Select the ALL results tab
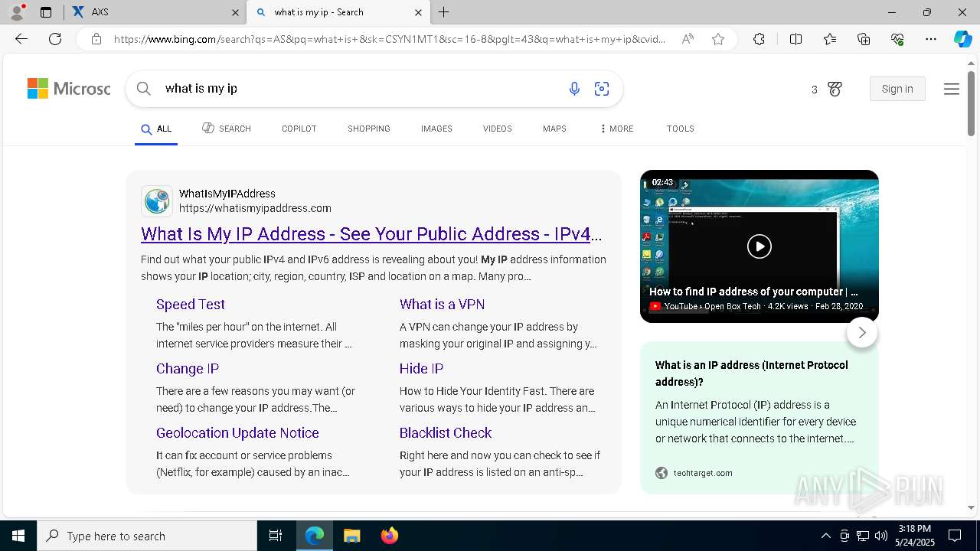 pos(156,129)
